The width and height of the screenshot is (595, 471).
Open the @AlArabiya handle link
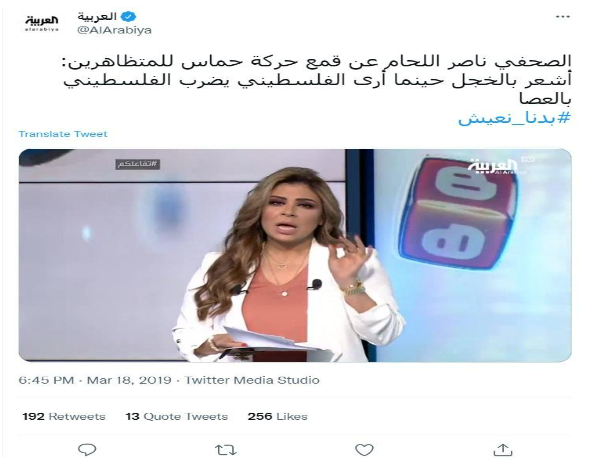coord(114,30)
